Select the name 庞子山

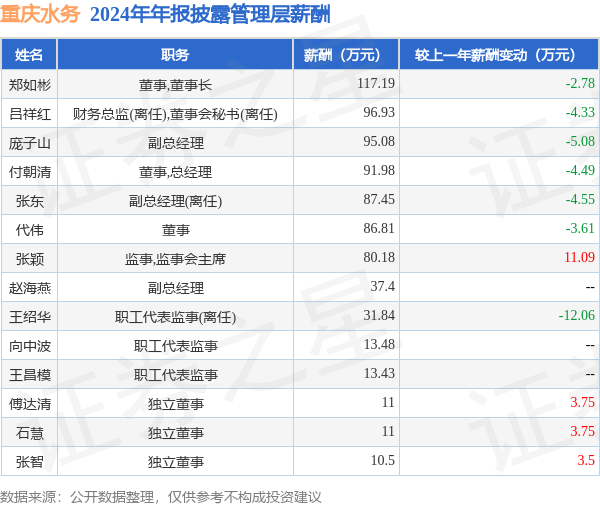[29, 143]
